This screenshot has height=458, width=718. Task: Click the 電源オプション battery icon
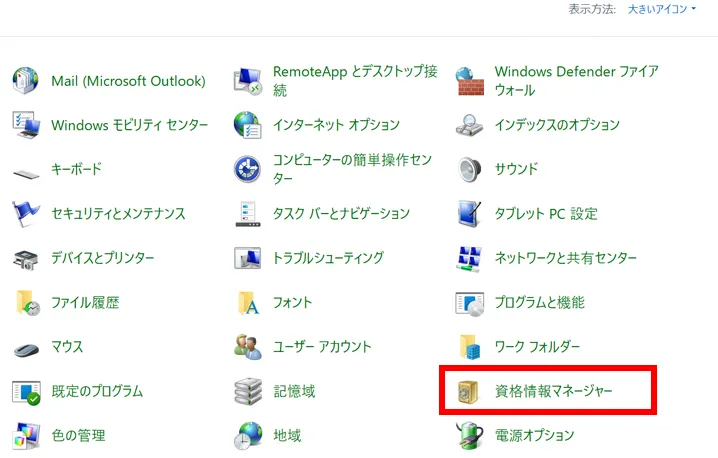pyautogui.click(x=469, y=436)
